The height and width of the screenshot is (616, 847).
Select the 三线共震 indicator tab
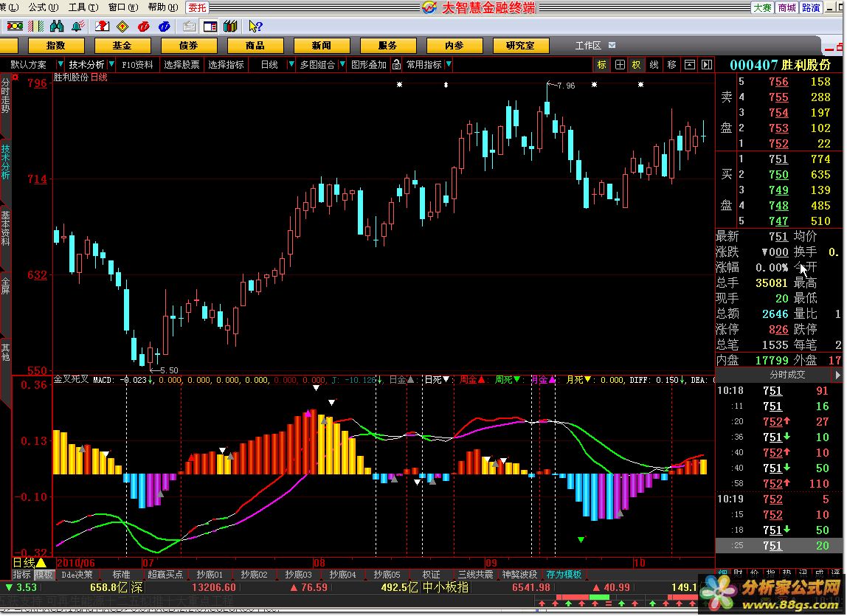[x=475, y=575]
